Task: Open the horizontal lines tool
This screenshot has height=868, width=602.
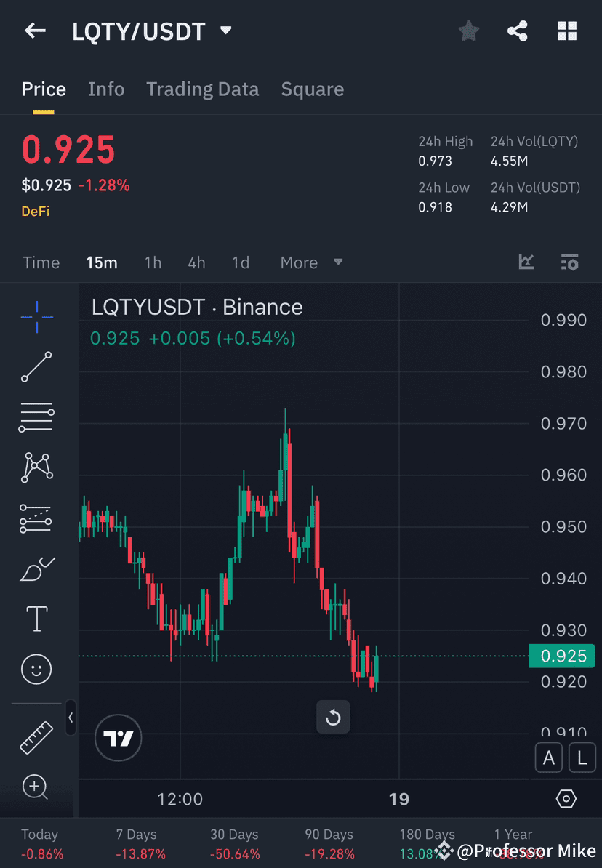Action: 36,417
